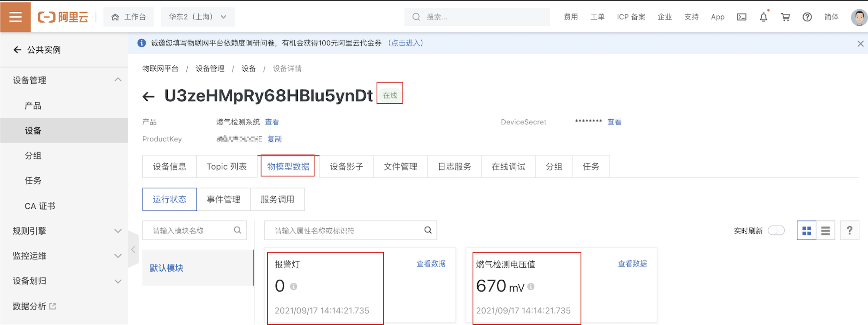Open the device-detail 任务 tab
868x325 pixels.
pos(591,166)
